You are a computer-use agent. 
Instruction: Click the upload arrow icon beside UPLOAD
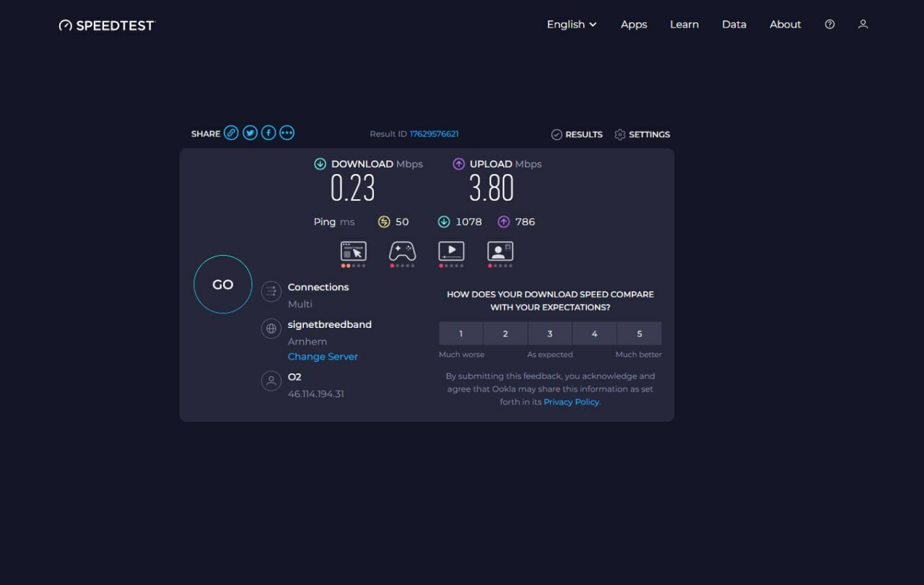tap(458, 164)
